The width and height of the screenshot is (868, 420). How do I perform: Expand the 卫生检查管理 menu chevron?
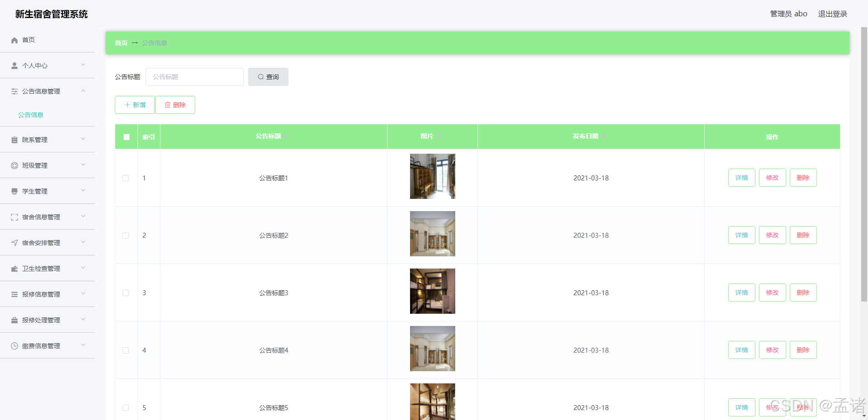pos(83,268)
